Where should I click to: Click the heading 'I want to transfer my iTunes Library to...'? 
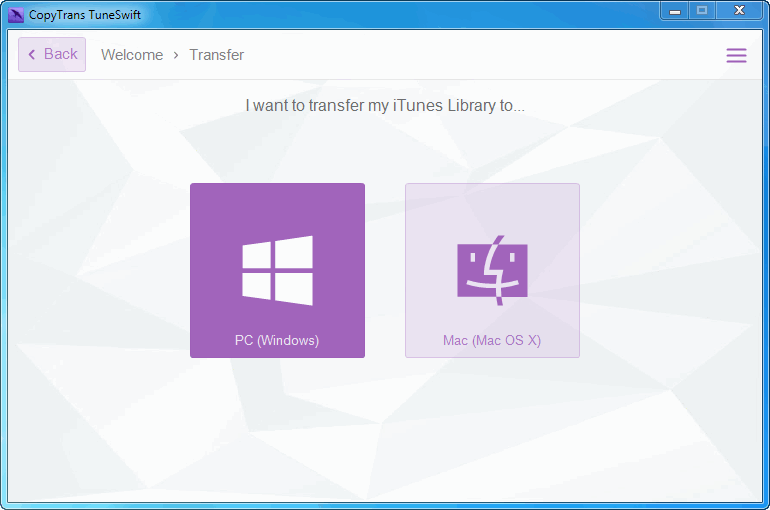point(385,106)
